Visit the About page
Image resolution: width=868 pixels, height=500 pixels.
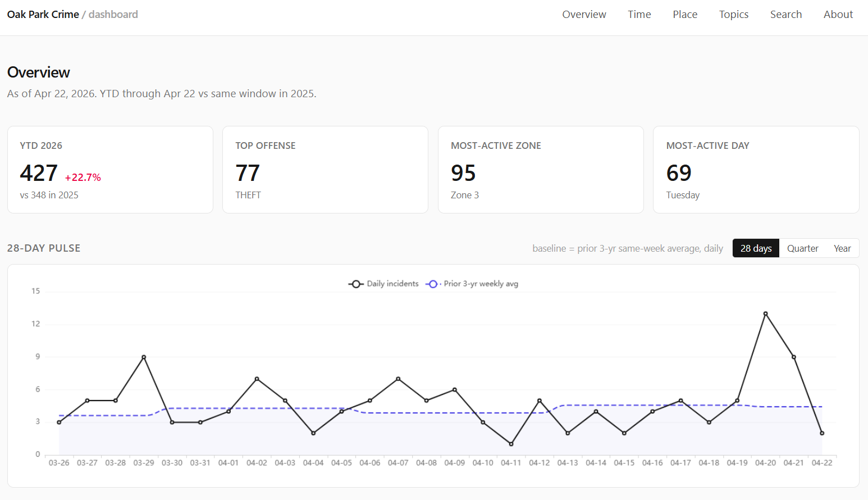pyautogui.click(x=838, y=15)
